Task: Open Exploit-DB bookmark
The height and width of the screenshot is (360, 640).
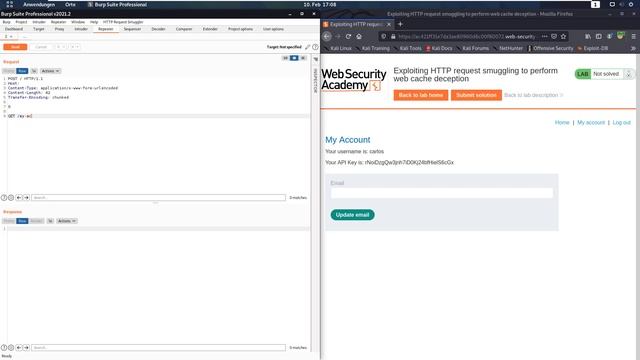Action: (x=593, y=48)
